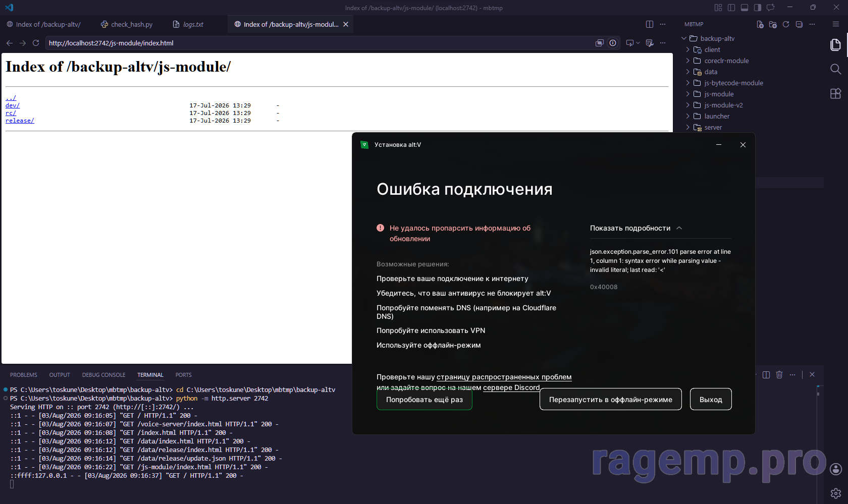
Task: Reload the integrated browser page
Action: [36, 43]
